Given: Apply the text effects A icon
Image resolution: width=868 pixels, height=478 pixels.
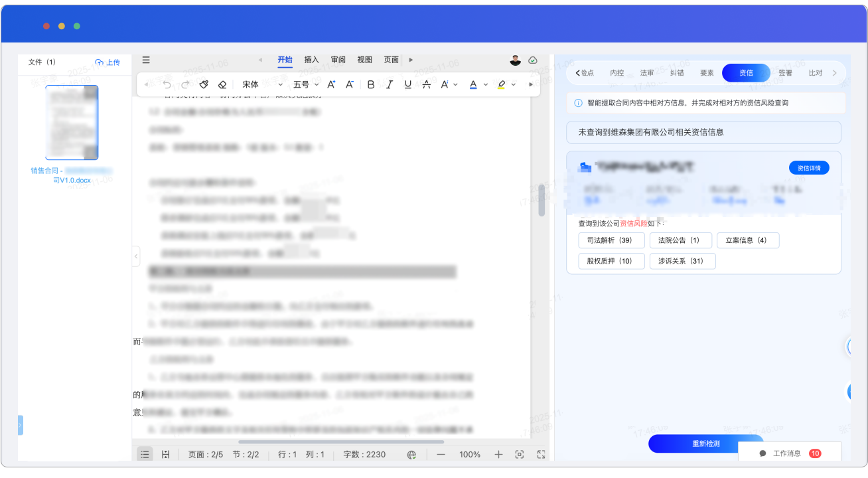Looking at the screenshot, I should [445, 84].
